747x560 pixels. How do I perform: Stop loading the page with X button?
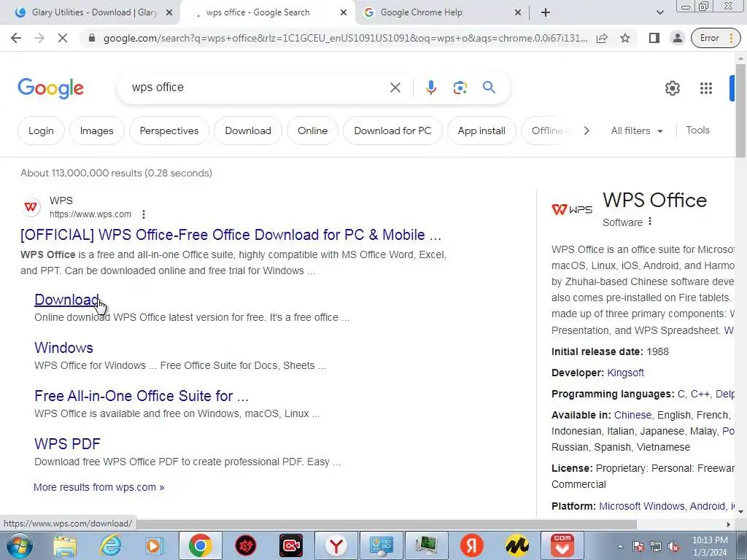[x=63, y=38]
